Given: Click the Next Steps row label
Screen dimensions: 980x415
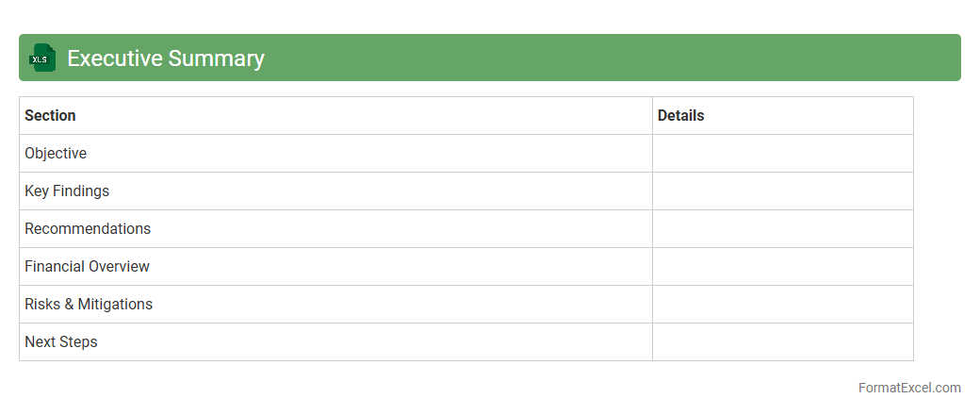Looking at the screenshot, I should coord(61,342).
